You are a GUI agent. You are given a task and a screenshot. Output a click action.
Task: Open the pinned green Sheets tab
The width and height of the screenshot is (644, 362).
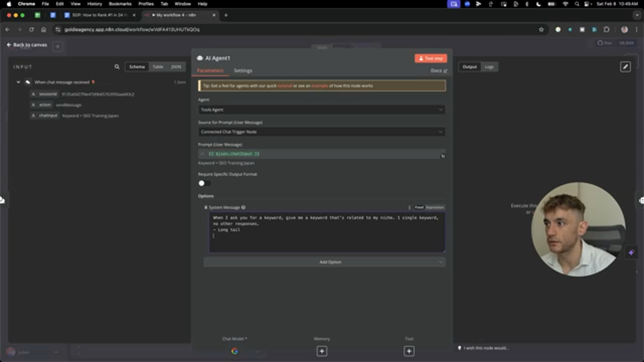(38, 15)
